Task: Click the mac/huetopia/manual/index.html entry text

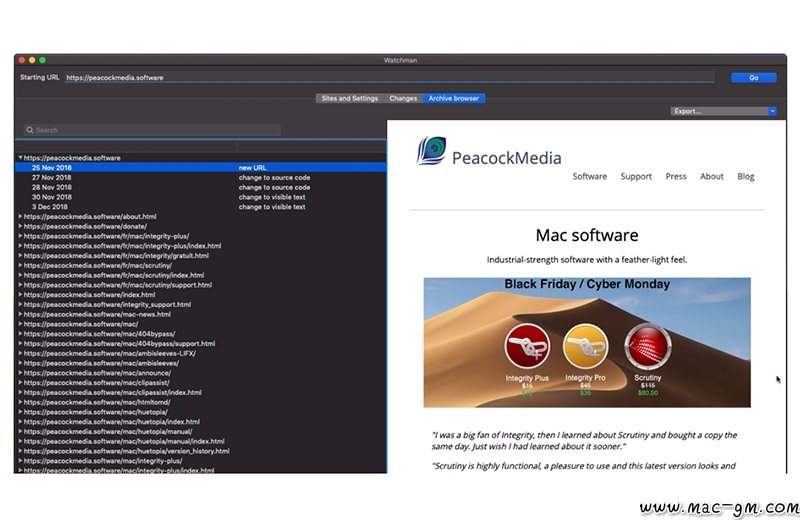Action: 124,441
